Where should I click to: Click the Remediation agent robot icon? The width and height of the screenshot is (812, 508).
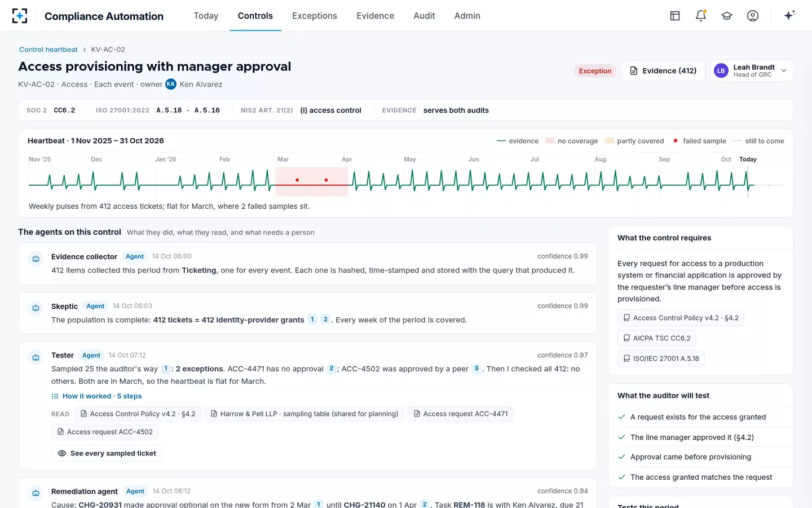point(36,493)
